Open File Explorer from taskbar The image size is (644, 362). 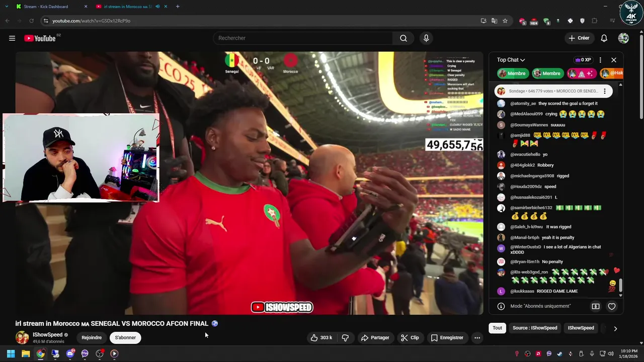pos(26,353)
